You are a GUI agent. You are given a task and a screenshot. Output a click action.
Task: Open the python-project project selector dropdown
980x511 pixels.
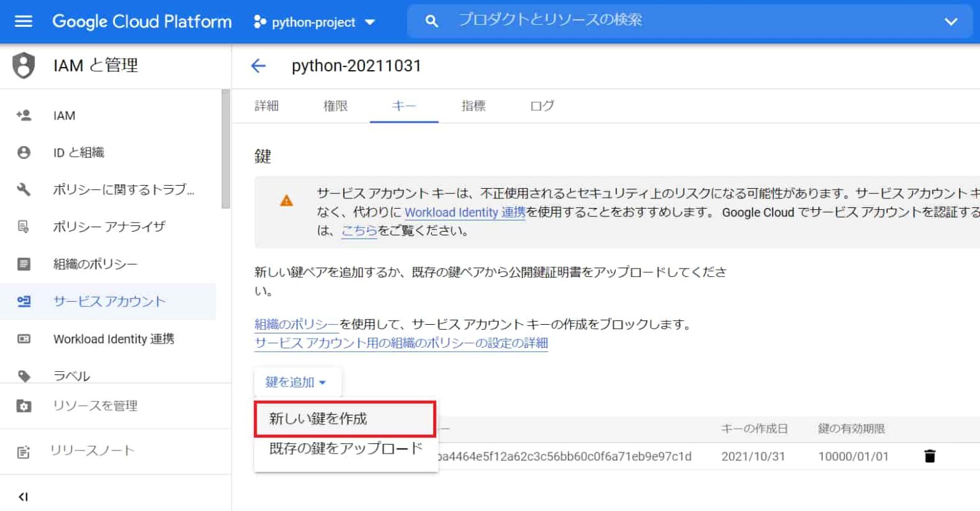coord(315,22)
